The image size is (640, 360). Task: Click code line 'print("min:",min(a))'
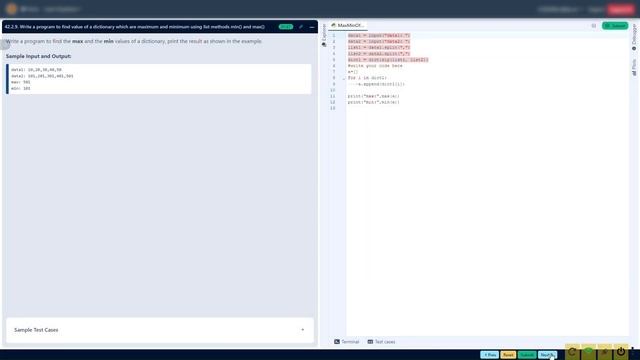(x=373, y=102)
